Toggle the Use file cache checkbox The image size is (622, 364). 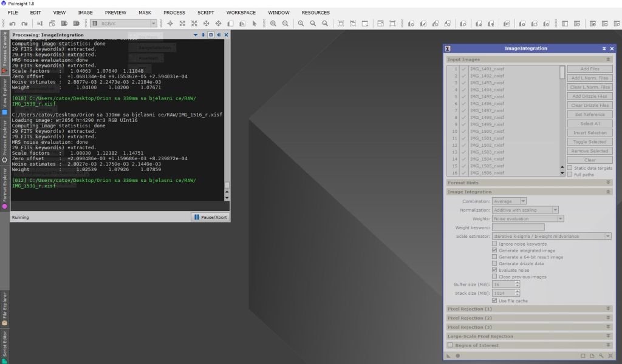pyautogui.click(x=494, y=301)
